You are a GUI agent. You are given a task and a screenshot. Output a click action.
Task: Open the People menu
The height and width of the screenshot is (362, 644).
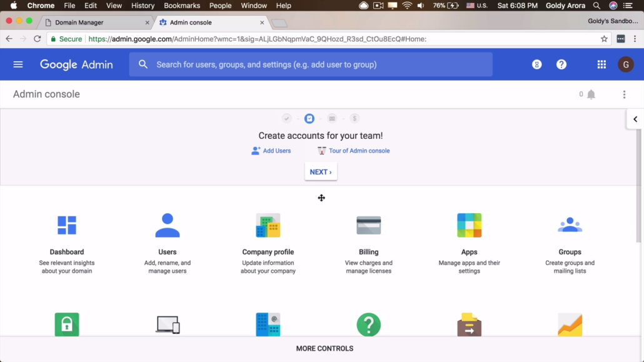[220, 6]
